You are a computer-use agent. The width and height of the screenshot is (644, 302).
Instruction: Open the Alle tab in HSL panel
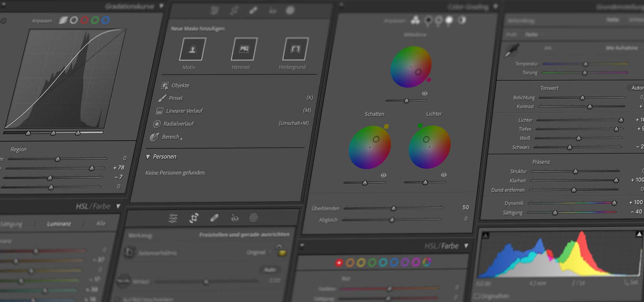(101, 223)
